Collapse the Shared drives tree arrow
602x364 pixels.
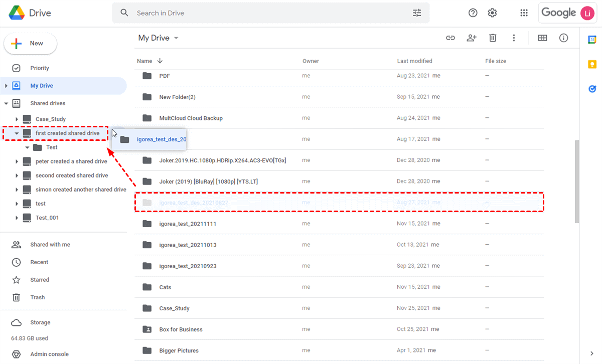coord(6,103)
